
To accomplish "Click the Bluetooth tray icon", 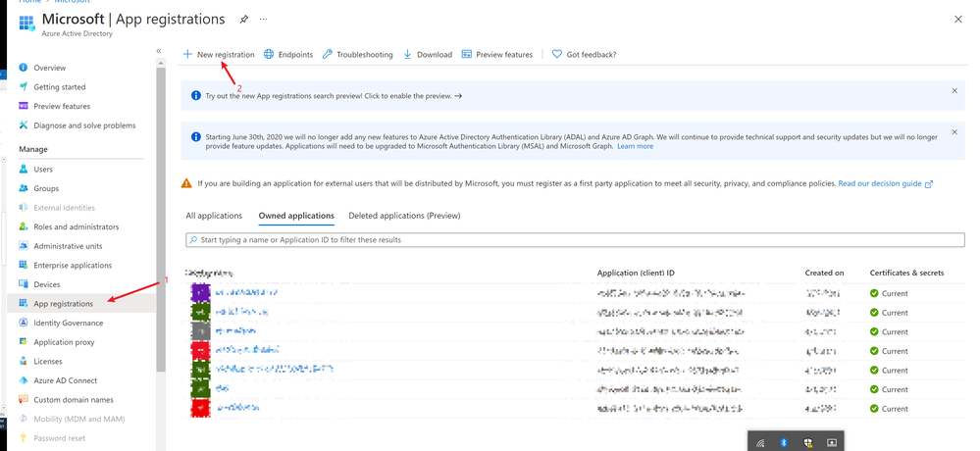I will click(783, 443).
